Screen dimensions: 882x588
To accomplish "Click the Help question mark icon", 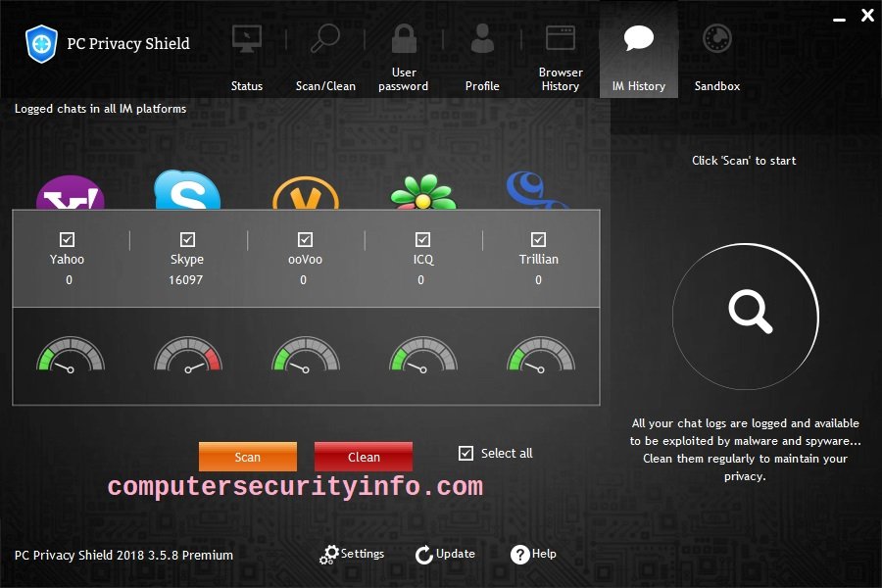I will pyautogui.click(x=520, y=555).
